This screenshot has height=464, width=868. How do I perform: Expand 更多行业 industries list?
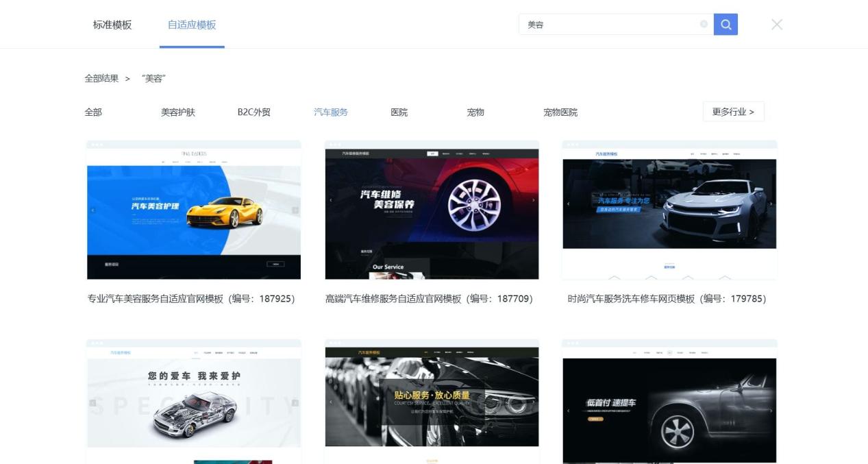733,112
